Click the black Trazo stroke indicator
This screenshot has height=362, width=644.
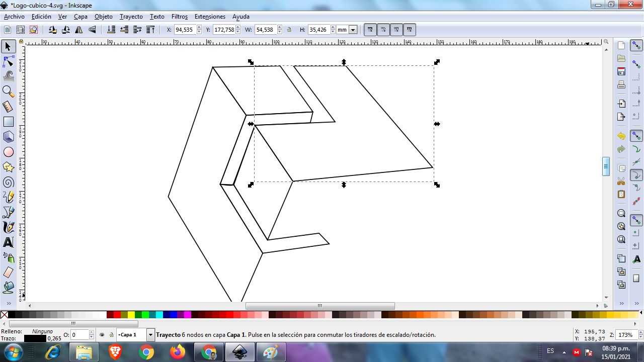(35, 338)
